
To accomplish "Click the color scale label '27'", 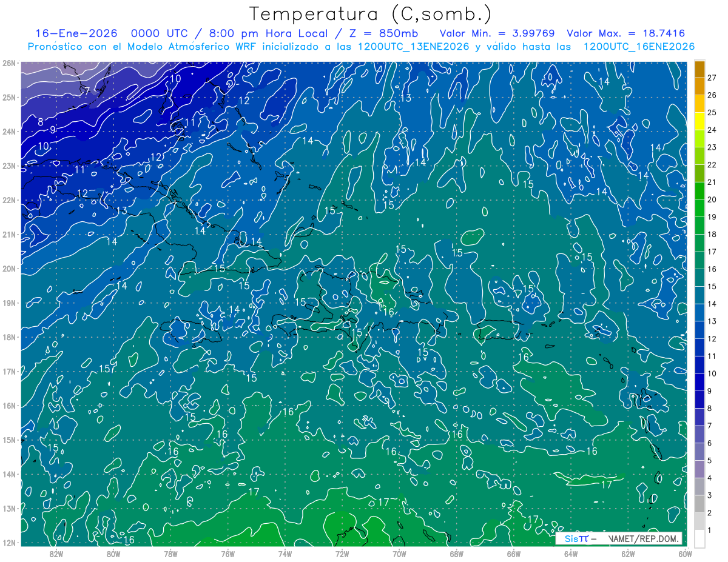I will pyautogui.click(x=712, y=78).
